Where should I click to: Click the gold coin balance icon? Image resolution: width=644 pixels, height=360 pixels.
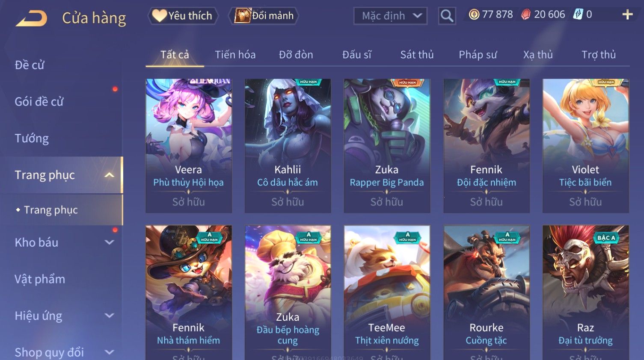pyautogui.click(x=474, y=15)
